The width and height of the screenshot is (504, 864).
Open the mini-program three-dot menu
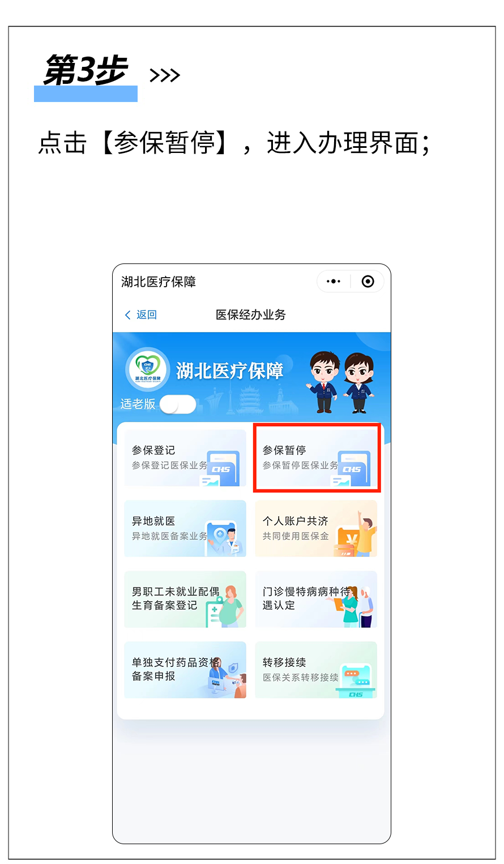334,282
